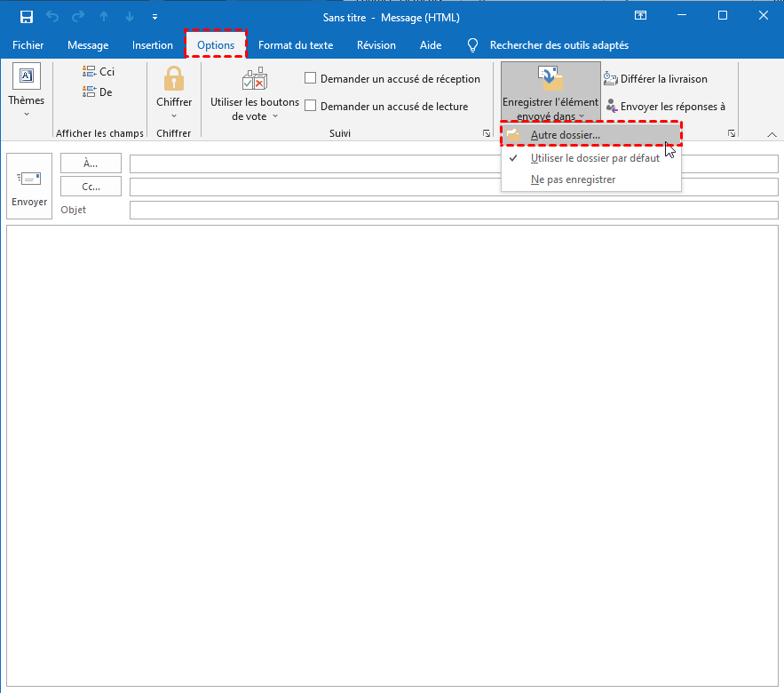Switch to the Insertion tab
This screenshot has height=693, width=784.
[153, 45]
